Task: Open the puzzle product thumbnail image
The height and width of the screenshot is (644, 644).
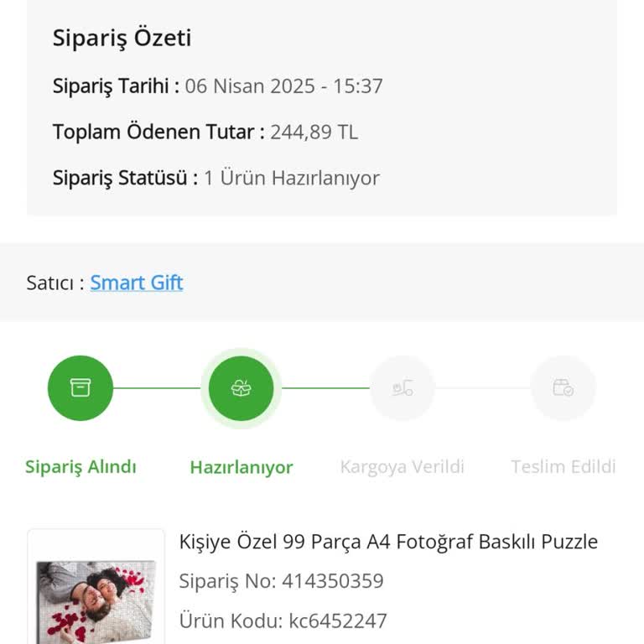Action: click(96, 599)
